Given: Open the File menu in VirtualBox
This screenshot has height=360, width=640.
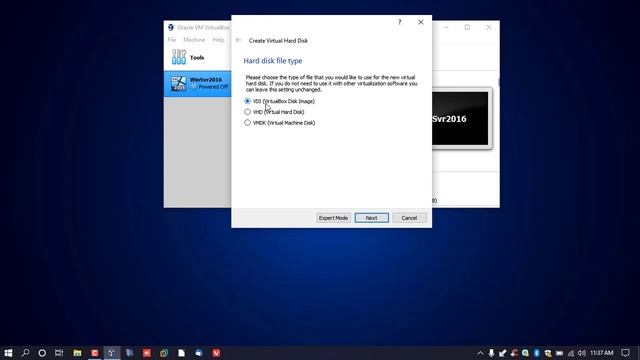Looking at the screenshot, I should (x=172, y=40).
